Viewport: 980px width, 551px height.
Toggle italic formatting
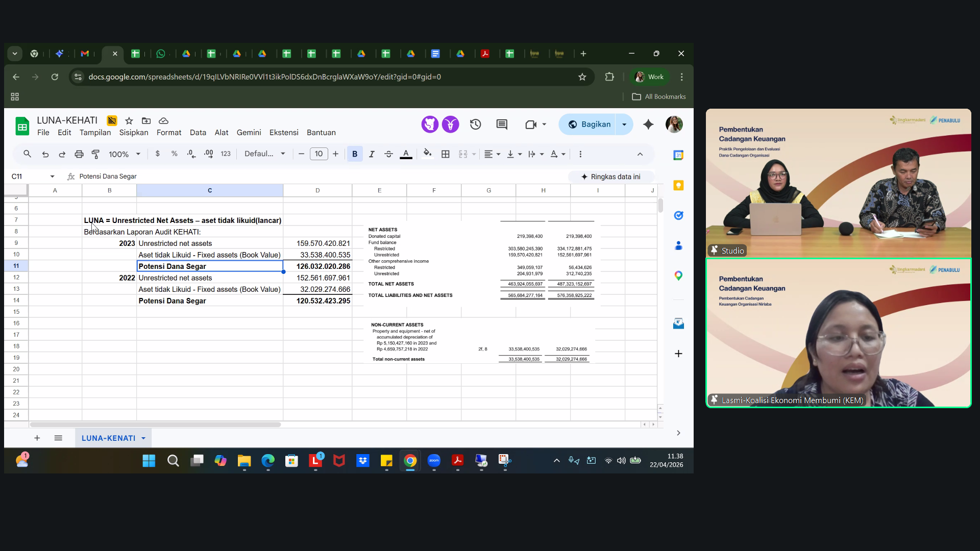tap(372, 154)
